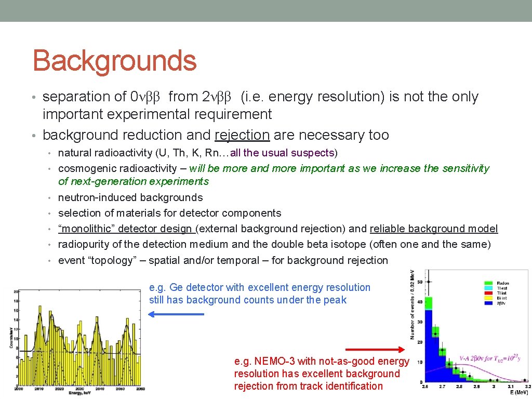532x399 pixels.
Task: Click the blue left-pointing arrow
Action: click(x=177, y=313)
